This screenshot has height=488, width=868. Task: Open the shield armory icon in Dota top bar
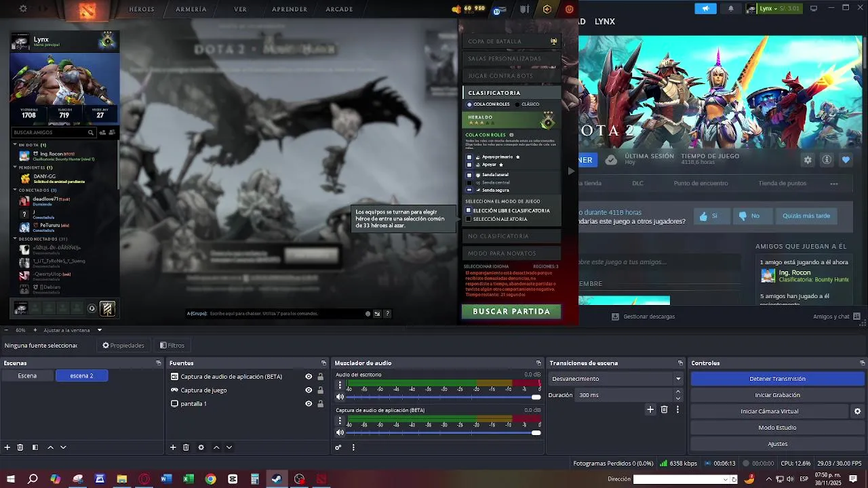tap(524, 9)
